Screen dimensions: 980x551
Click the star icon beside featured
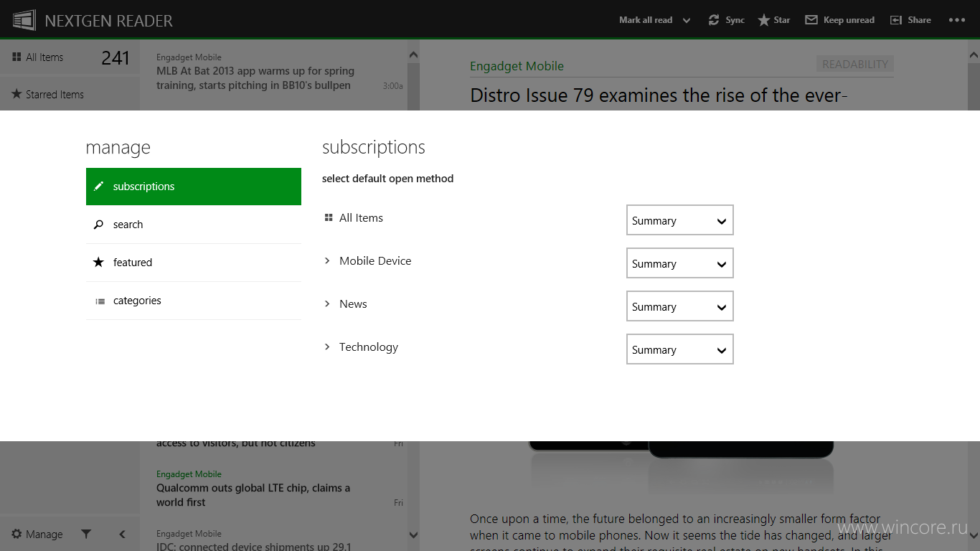99,263
